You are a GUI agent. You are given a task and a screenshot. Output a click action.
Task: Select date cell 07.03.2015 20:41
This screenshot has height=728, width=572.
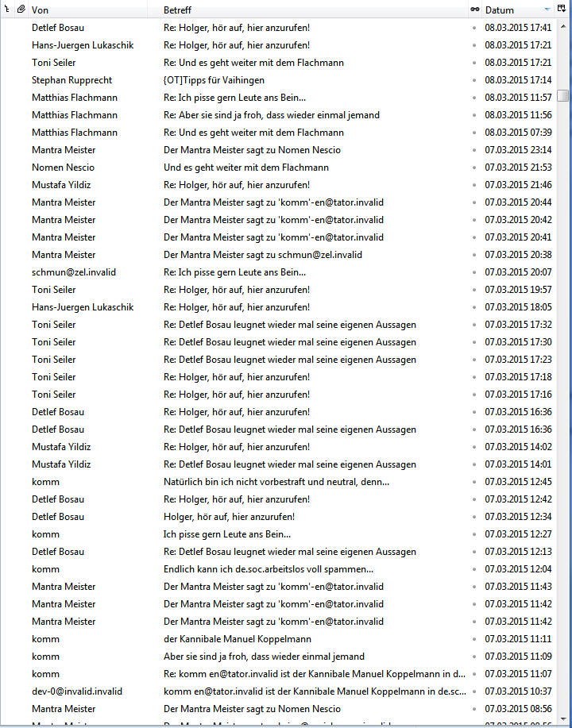click(x=518, y=237)
